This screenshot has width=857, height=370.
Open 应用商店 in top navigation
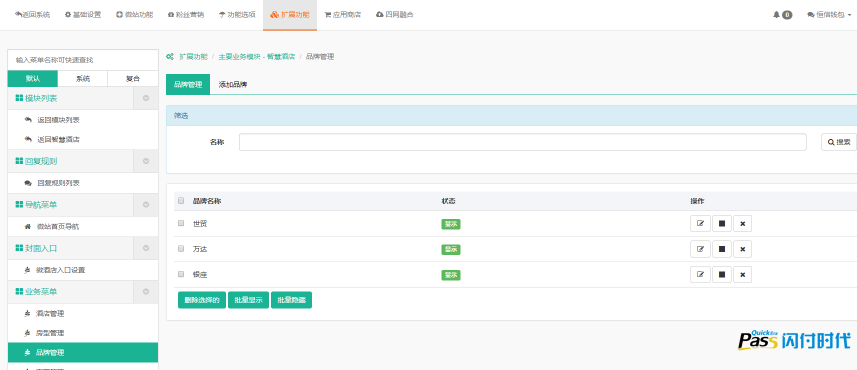[343, 15]
